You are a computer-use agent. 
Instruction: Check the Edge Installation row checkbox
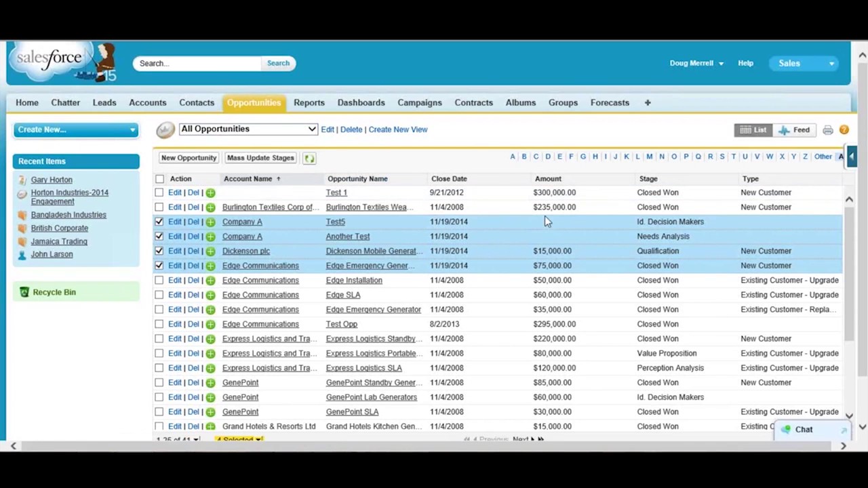[159, 280]
